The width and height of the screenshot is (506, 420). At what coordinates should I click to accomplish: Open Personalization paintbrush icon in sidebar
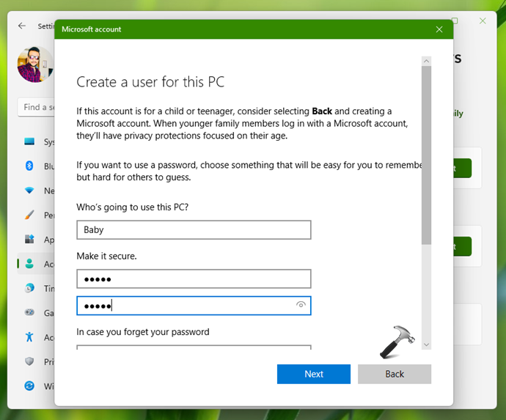point(29,215)
